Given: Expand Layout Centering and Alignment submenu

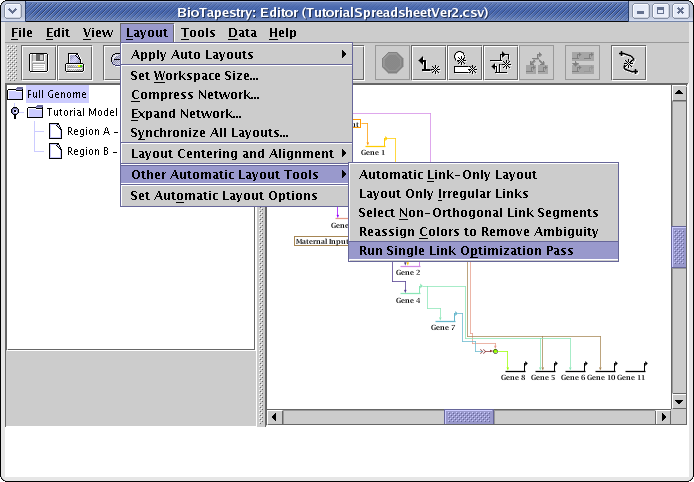Looking at the screenshot, I should tap(236, 153).
